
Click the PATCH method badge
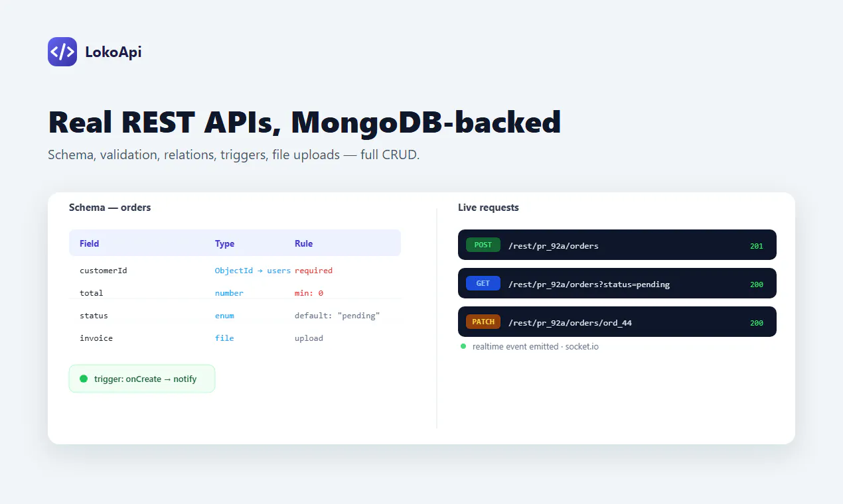[x=483, y=322]
